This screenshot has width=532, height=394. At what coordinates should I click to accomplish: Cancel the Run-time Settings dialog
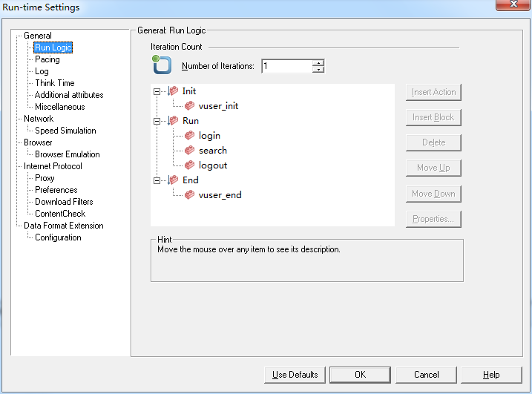point(426,375)
